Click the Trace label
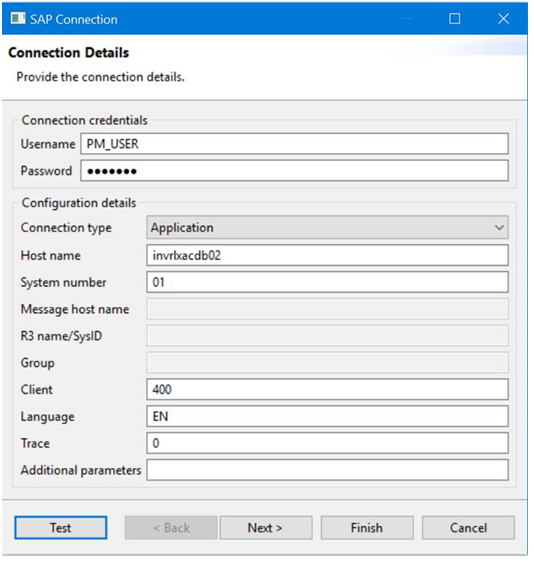This screenshot has width=534, height=561. pyautogui.click(x=35, y=443)
